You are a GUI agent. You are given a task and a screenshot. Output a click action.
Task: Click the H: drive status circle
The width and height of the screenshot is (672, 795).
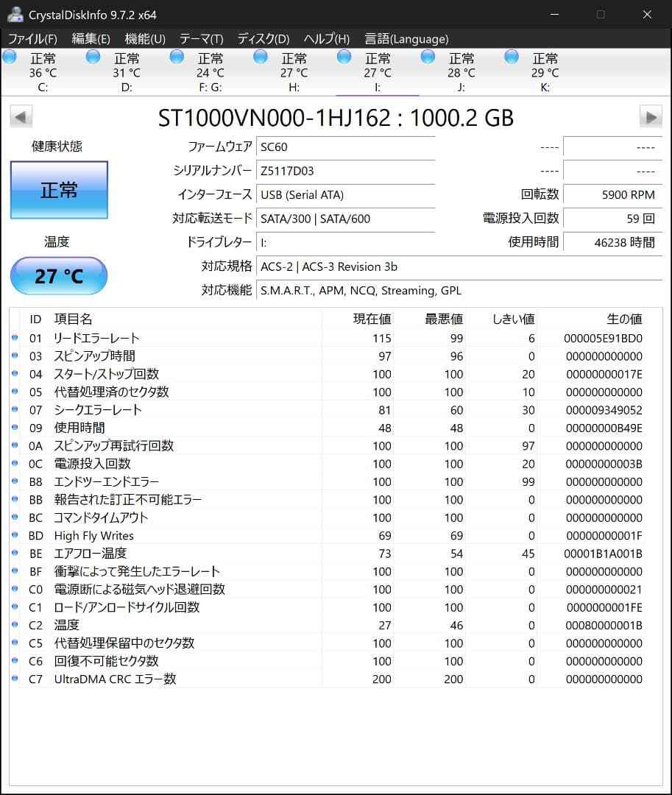pos(260,56)
